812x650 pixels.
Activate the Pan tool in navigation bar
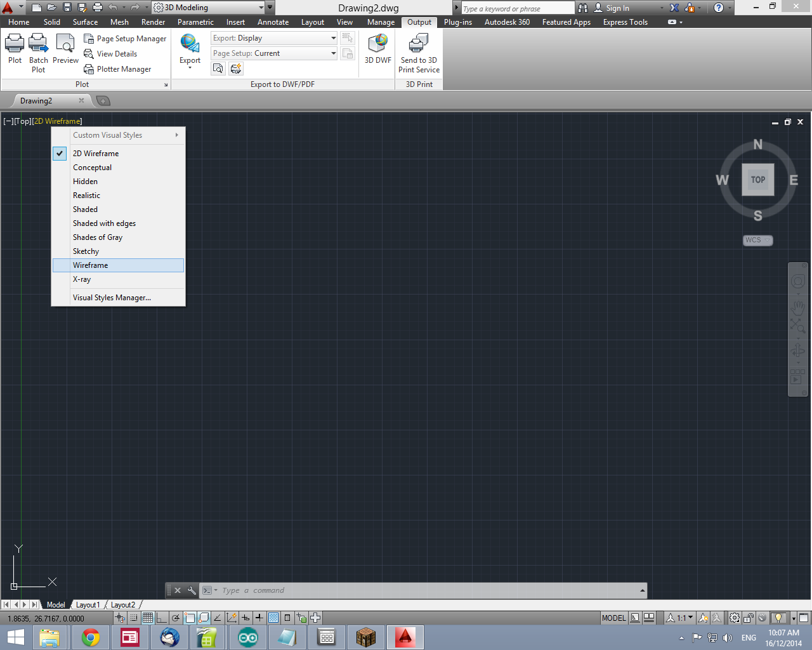(798, 308)
